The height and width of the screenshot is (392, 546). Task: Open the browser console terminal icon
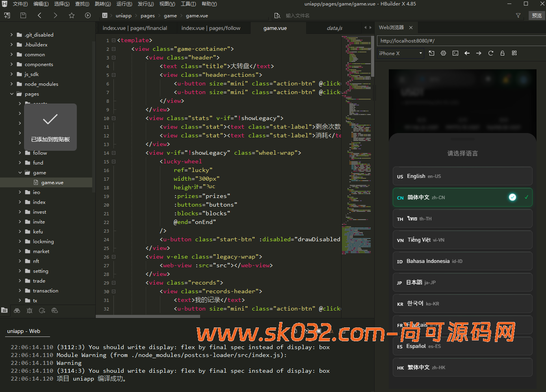tap(455, 53)
